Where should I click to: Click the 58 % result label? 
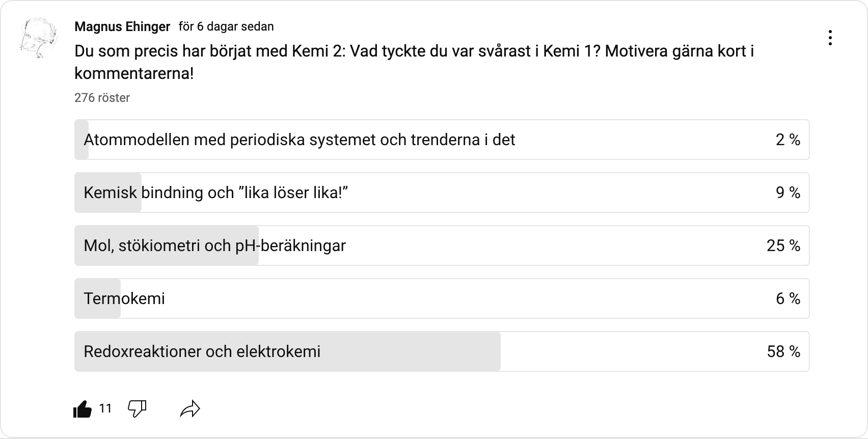(783, 351)
